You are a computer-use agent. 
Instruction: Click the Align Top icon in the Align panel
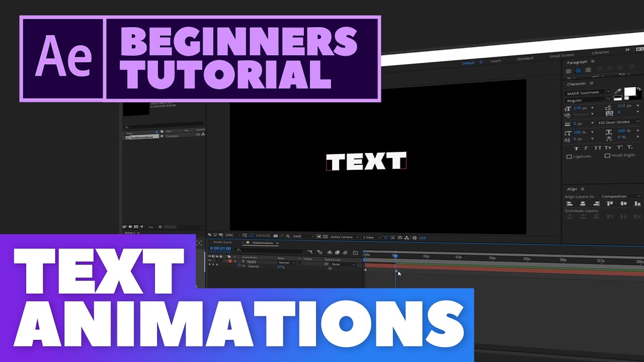tap(610, 204)
